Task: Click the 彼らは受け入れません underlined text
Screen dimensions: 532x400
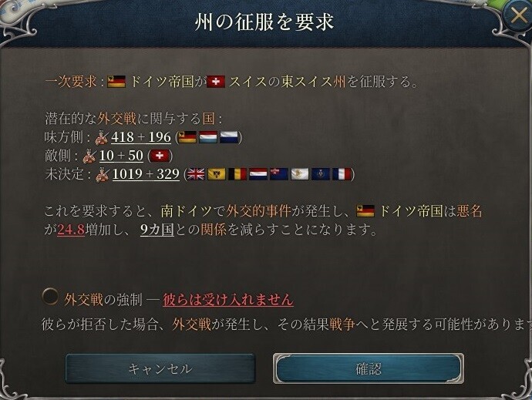Action: coord(228,300)
